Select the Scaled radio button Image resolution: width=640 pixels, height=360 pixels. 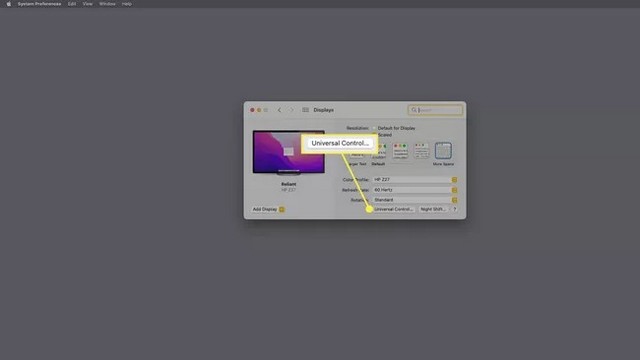(374, 135)
